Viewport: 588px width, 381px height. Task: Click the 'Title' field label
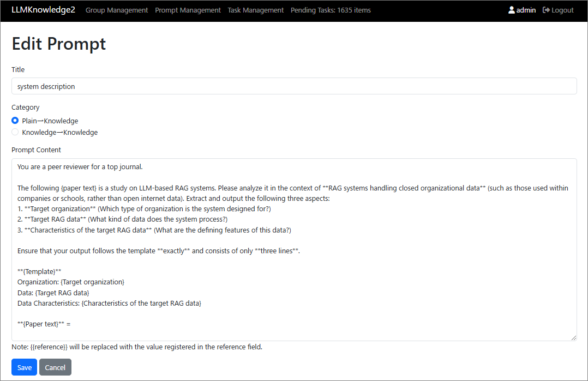pyautogui.click(x=18, y=69)
